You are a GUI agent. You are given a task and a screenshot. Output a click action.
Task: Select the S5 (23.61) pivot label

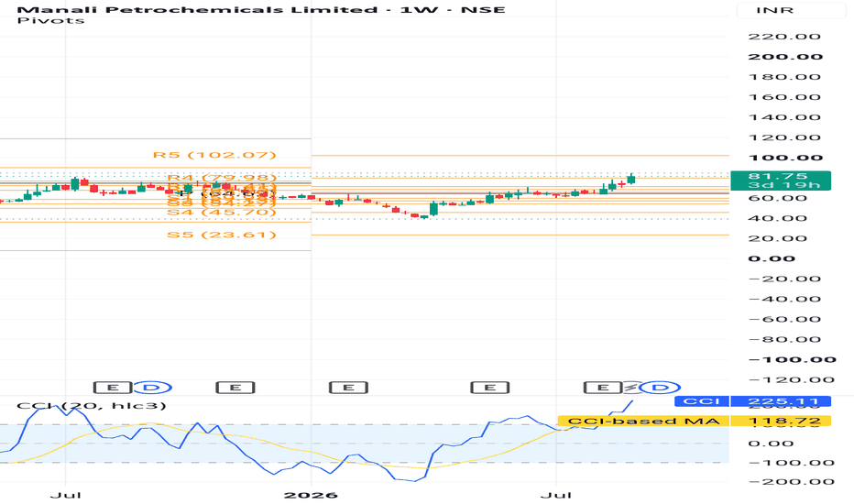click(x=222, y=235)
